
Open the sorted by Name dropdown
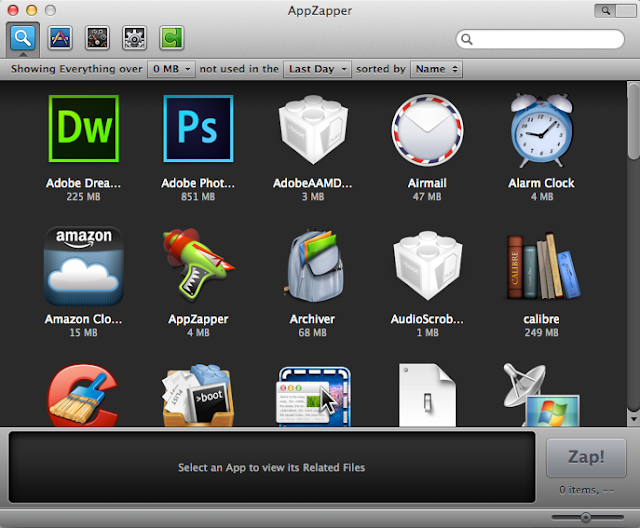436,69
